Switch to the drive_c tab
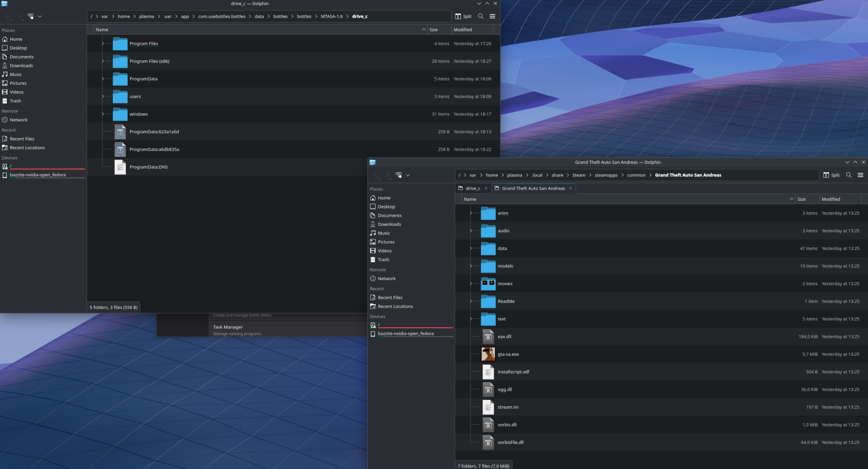The width and height of the screenshot is (868, 469). tap(472, 188)
